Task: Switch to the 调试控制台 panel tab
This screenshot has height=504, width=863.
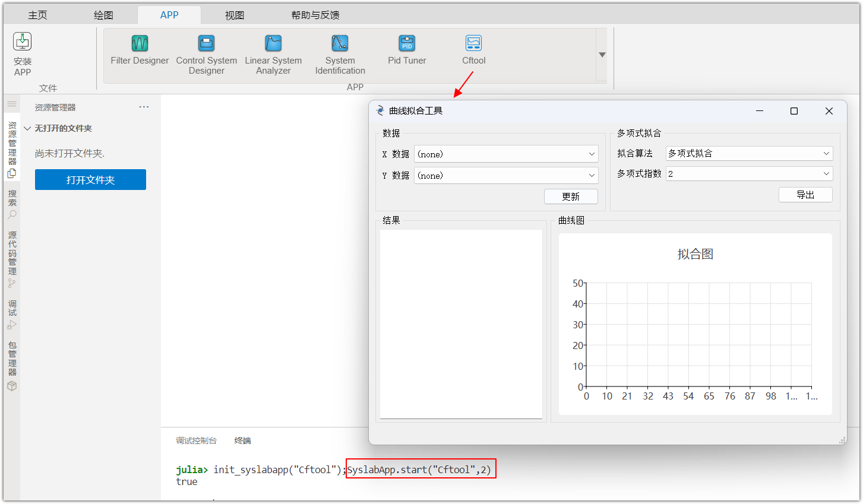Action: (196, 440)
